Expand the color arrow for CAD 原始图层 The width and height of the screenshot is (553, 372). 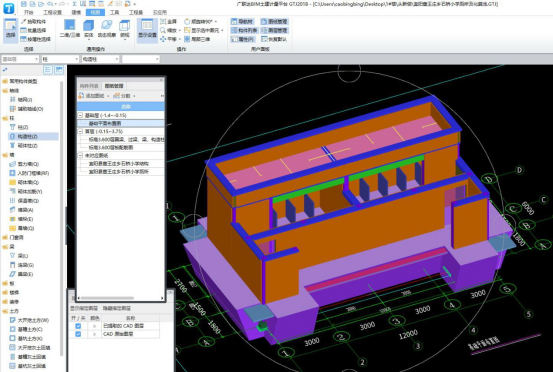(x=95, y=334)
